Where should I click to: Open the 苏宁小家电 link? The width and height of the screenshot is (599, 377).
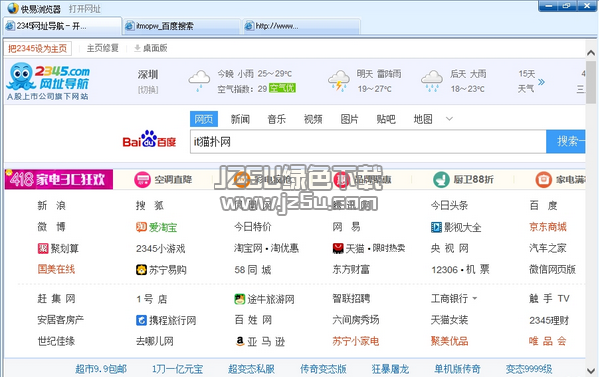coord(356,341)
